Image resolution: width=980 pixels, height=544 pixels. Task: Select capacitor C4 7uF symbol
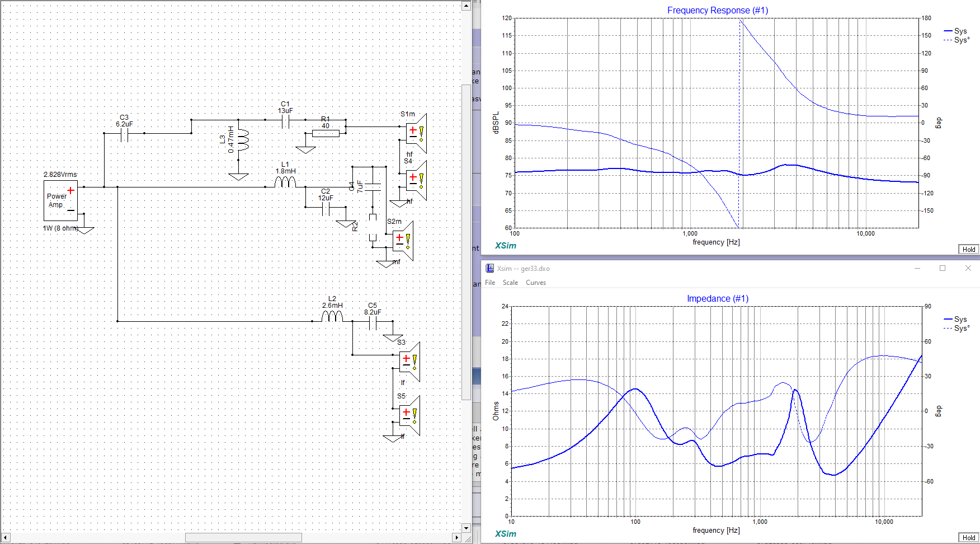point(373,187)
